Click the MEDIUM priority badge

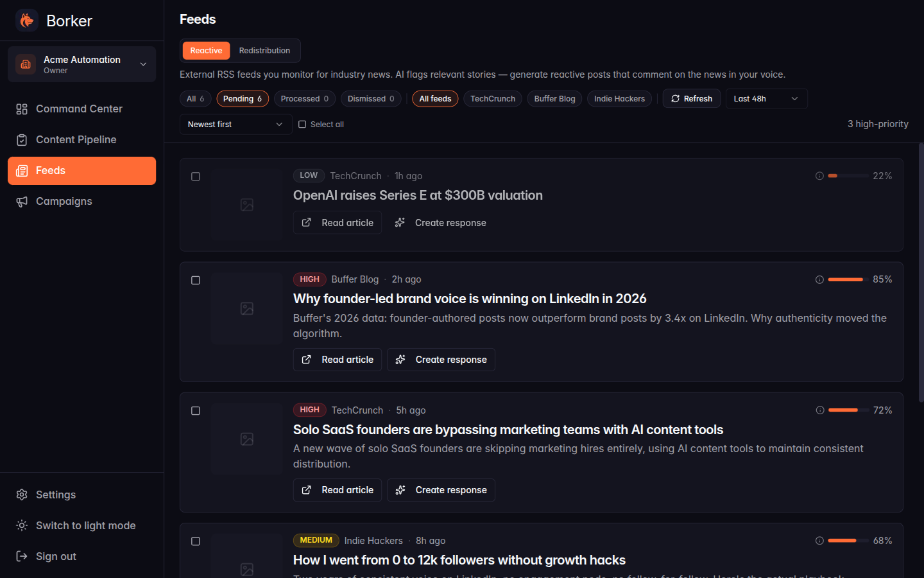pyautogui.click(x=316, y=540)
